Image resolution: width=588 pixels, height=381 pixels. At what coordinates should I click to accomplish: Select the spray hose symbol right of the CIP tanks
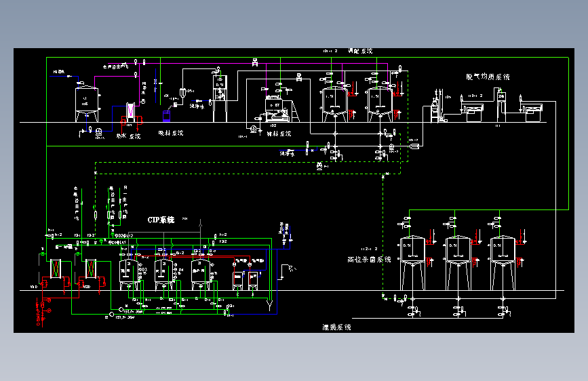point(288,272)
